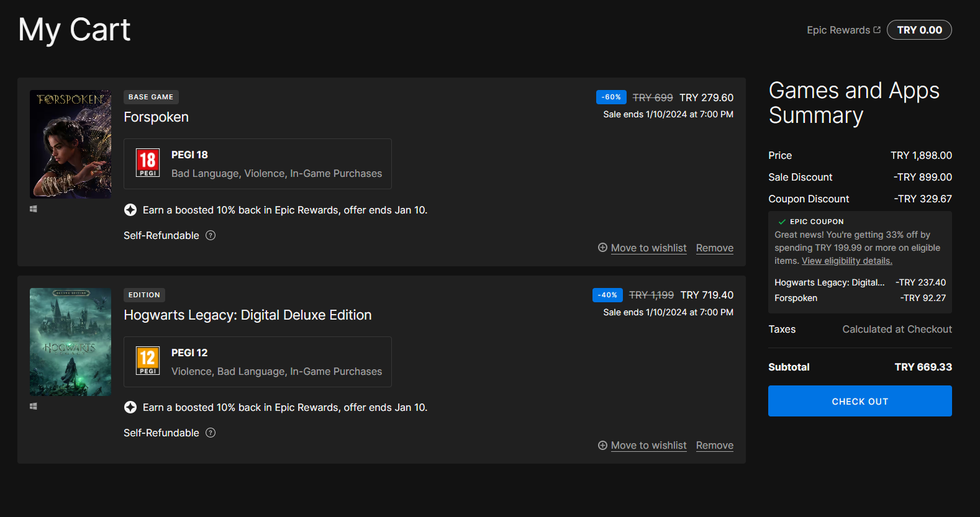Click the Subtotal TRY 669.33 amount
980x517 pixels.
click(x=923, y=367)
